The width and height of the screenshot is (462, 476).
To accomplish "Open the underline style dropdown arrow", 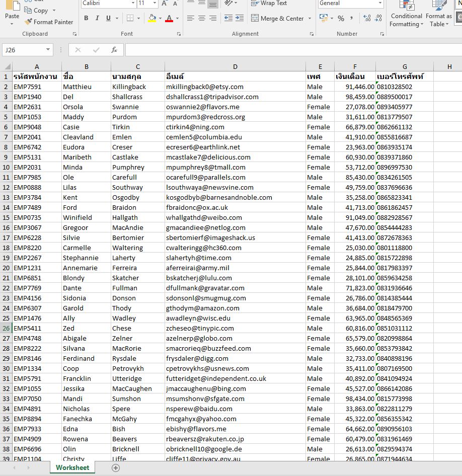I will point(117,19).
